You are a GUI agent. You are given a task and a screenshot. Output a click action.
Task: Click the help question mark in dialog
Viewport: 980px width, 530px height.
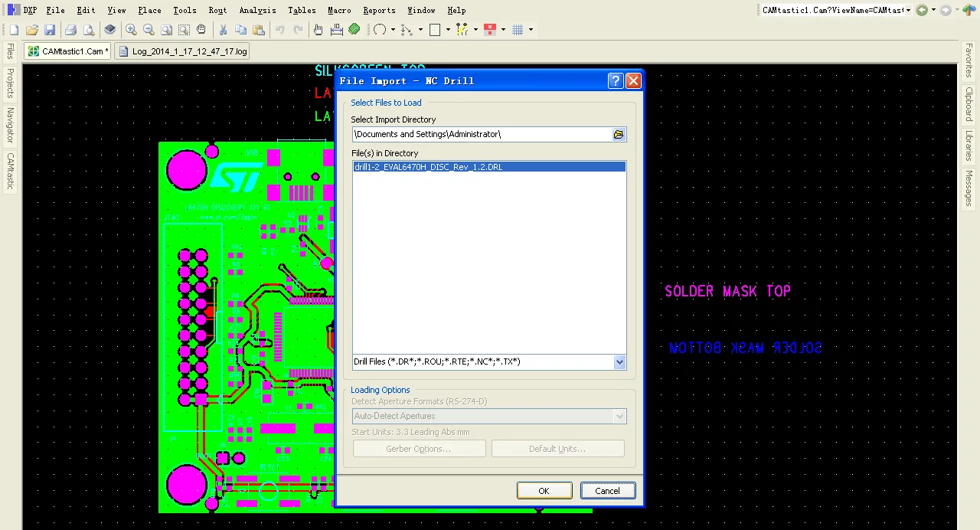click(x=616, y=81)
